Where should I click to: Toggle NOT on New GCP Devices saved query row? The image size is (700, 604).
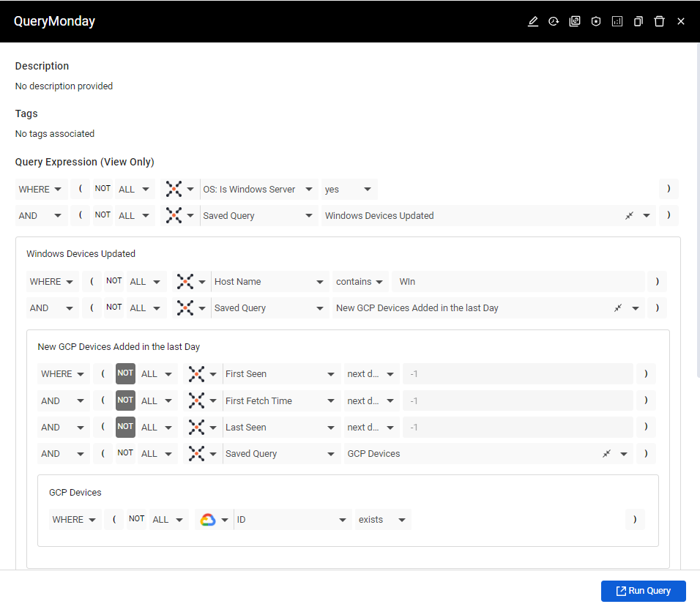113,307
